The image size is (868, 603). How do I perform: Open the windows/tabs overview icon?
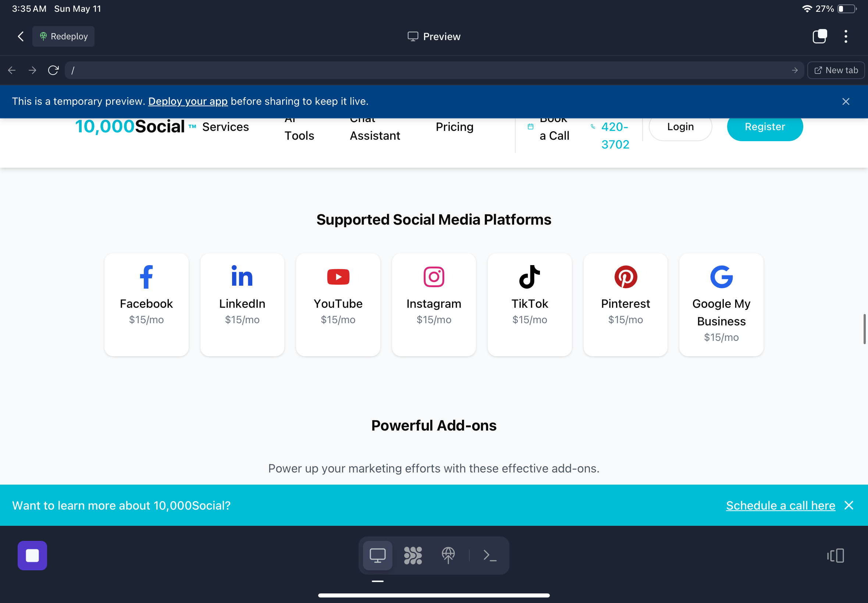pyautogui.click(x=819, y=36)
